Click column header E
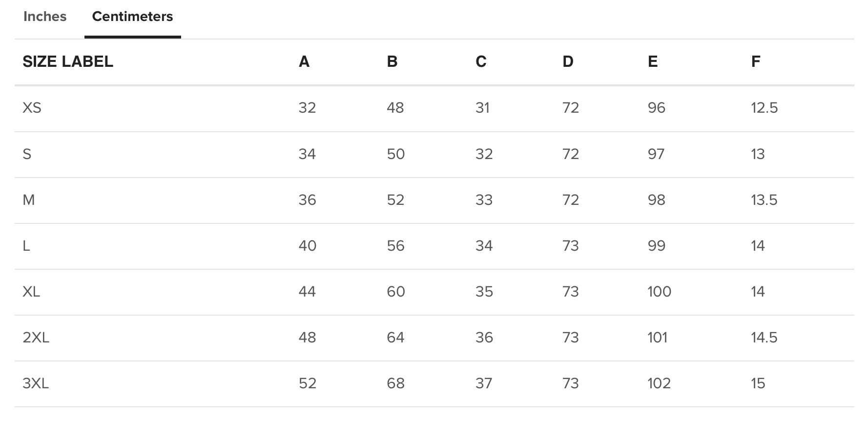The image size is (868, 439). point(653,61)
